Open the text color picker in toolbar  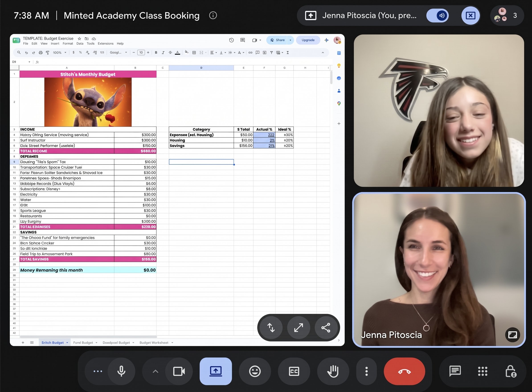(177, 52)
